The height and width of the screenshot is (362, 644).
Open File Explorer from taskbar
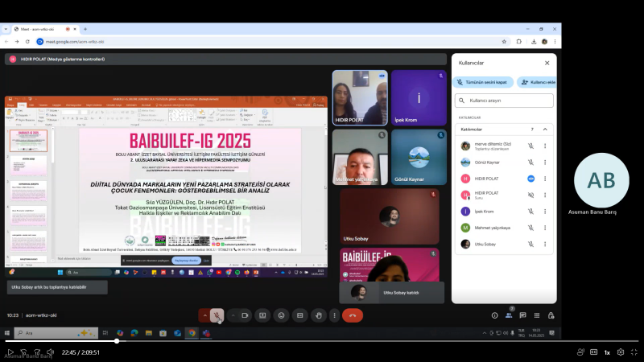coord(149,333)
